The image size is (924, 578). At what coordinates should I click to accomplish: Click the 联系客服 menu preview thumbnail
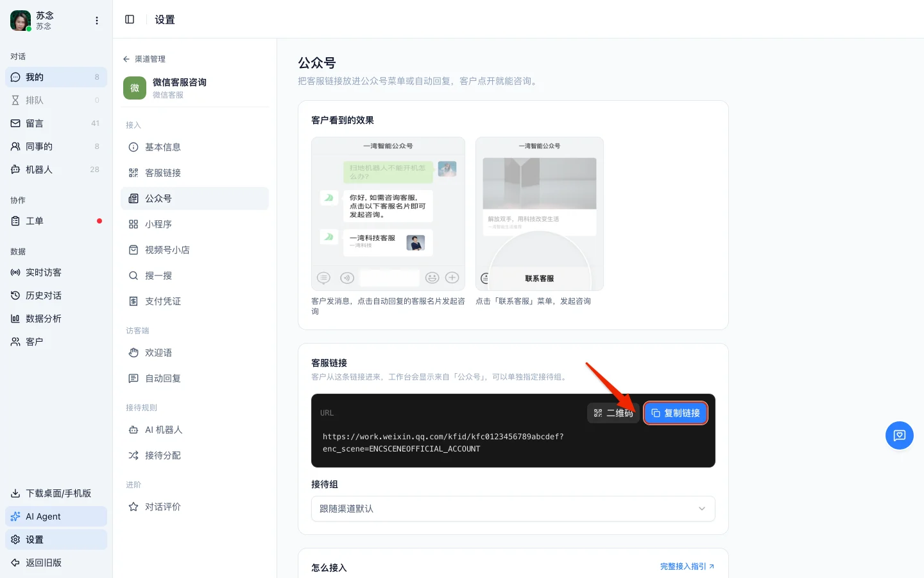tap(540, 214)
